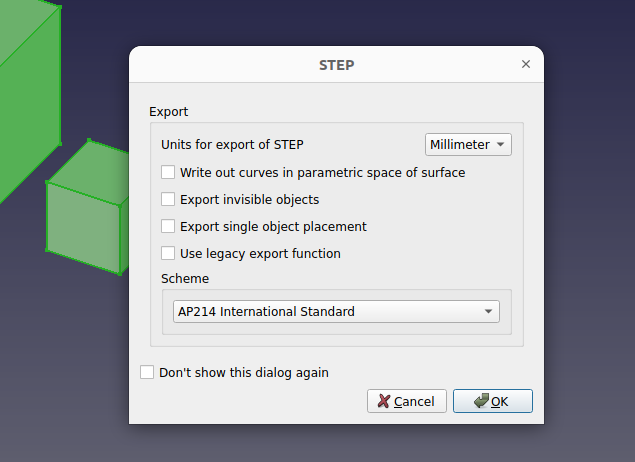Open the AP214 International Standard scheme dropdown

(336, 311)
